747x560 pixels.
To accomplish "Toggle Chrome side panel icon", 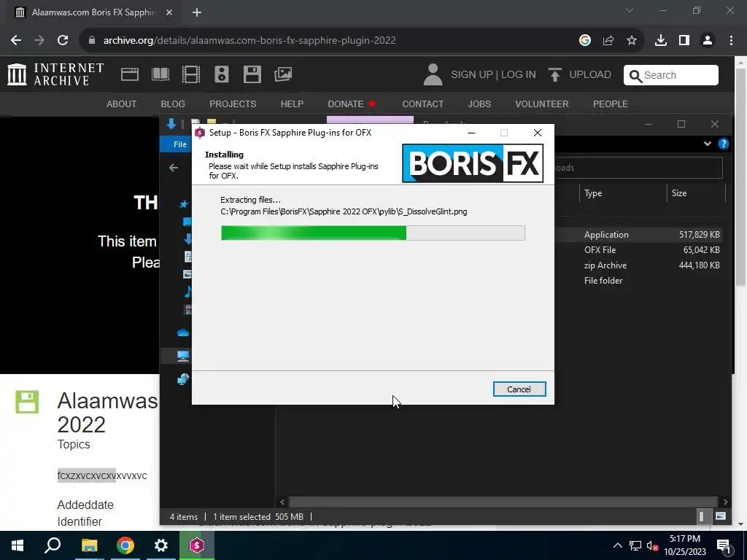I will pyautogui.click(x=684, y=41).
